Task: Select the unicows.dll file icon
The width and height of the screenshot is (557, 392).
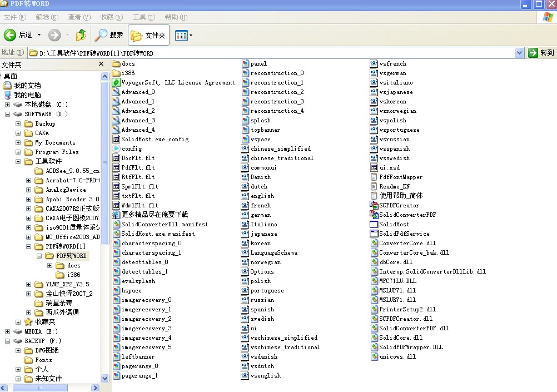Action: 374,356
